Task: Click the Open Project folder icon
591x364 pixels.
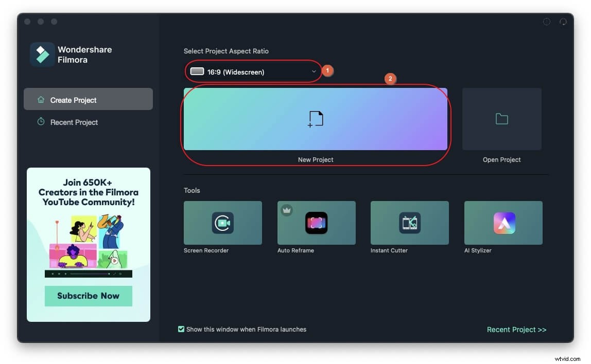Action: tap(501, 118)
